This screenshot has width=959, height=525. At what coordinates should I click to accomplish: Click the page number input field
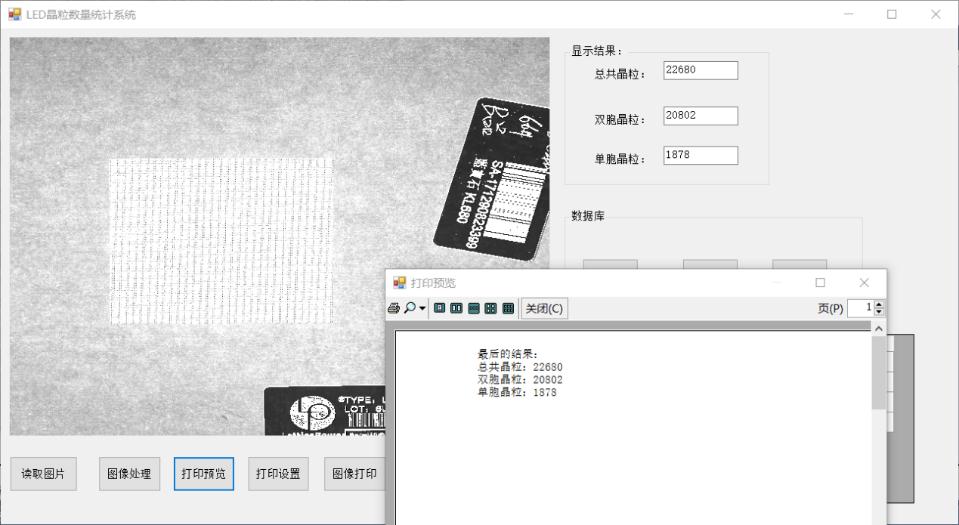(860, 309)
